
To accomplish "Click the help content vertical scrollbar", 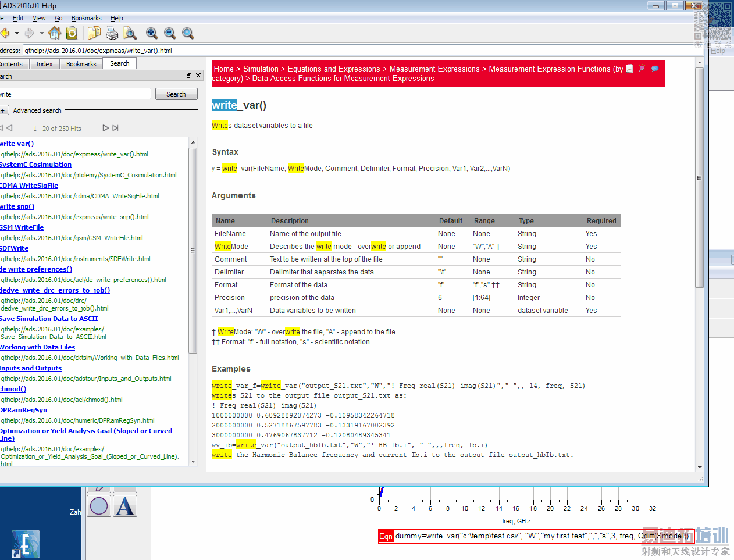I will click(700, 177).
